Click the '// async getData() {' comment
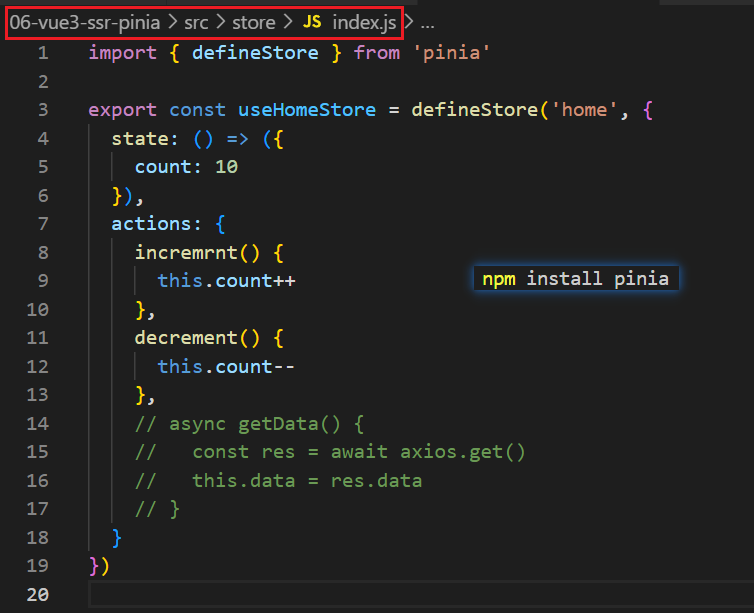The height and width of the screenshot is (613, 754). click(250, 424)
